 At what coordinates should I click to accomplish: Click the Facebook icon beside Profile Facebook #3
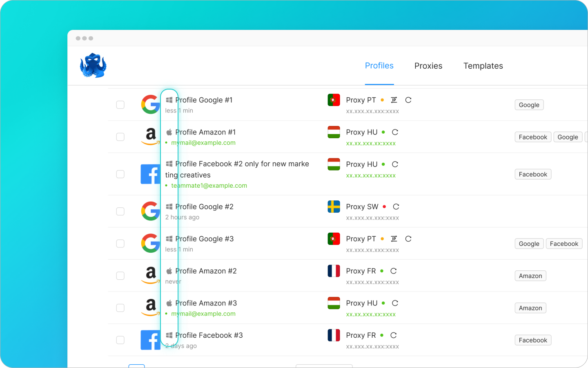pos(151,340)
